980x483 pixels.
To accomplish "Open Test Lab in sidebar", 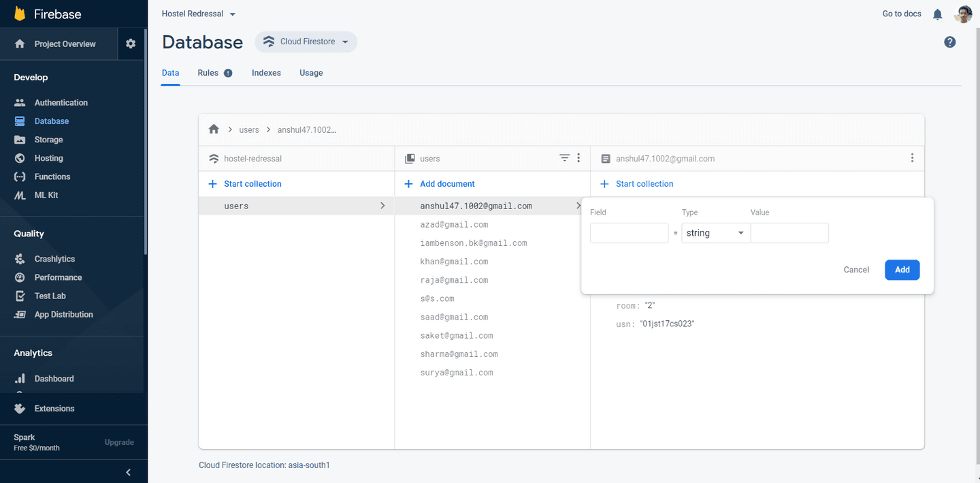I will click(x=50, y=296).
